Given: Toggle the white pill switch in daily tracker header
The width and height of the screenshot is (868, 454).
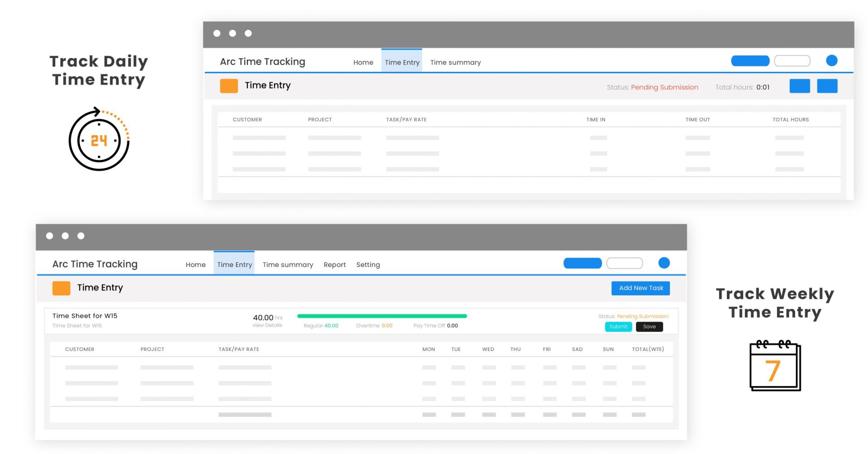Looking at the screenshot, I should (x=792, y=61).
